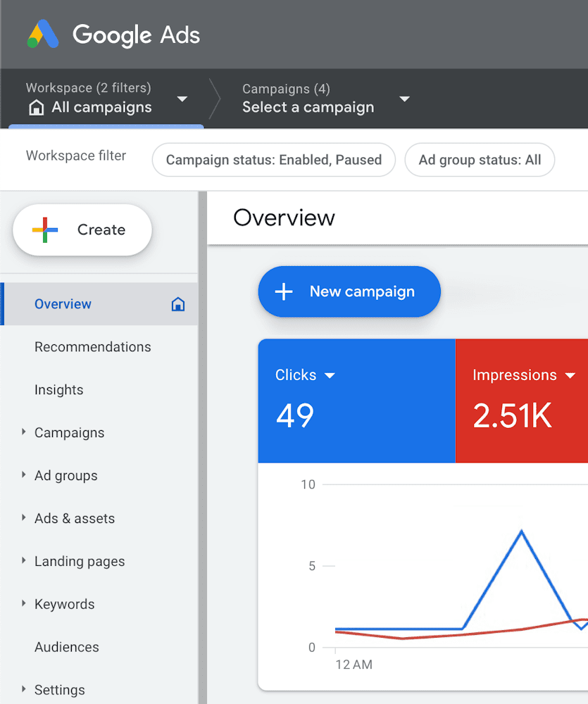Open Recommendations in the sidebar
588x704 pixels.
(92, 347)
